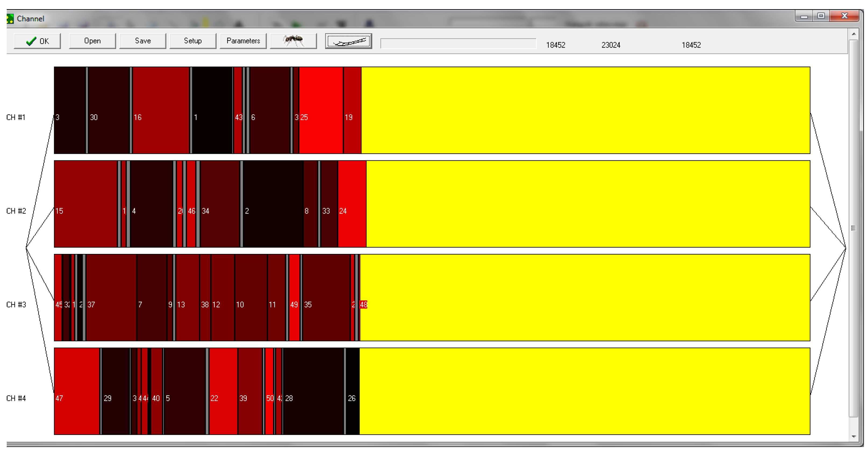Image resolution: width=868 pixels, height=454 pixels.
Task: Click the Save button
Action: click(142, 41)
